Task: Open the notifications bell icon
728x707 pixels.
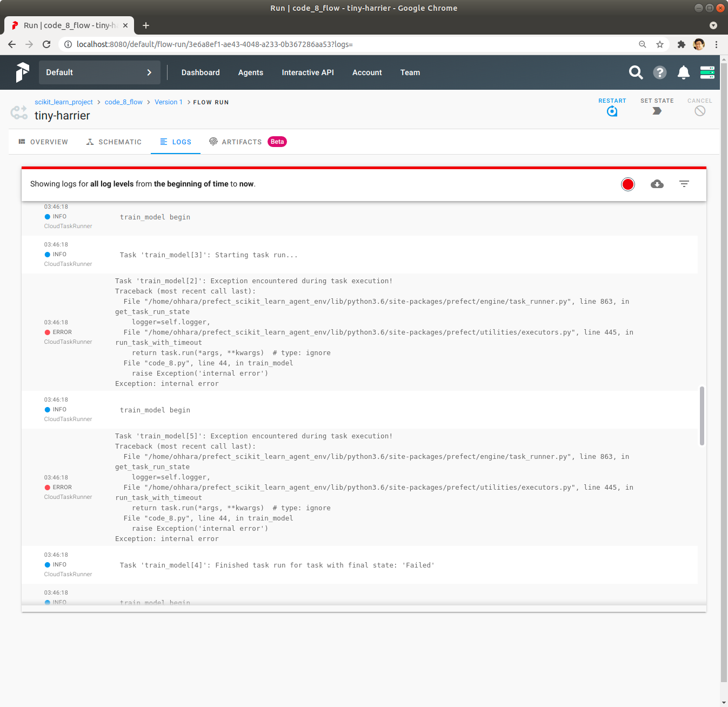Action: pyautogui.click(x=684, y=72)
